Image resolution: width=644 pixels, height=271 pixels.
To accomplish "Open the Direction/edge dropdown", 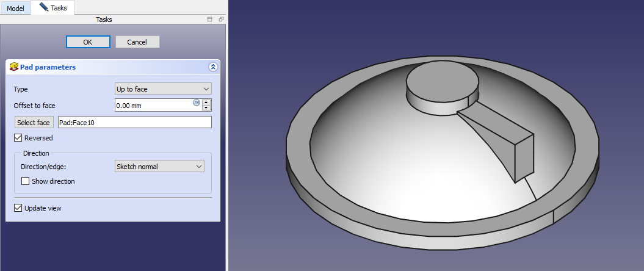I will (159, 167).
